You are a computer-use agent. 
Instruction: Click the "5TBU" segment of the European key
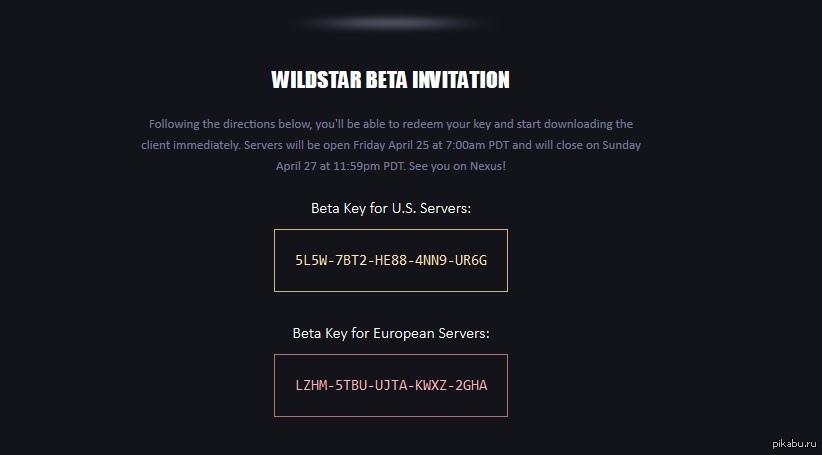click(x=352, y=385)
